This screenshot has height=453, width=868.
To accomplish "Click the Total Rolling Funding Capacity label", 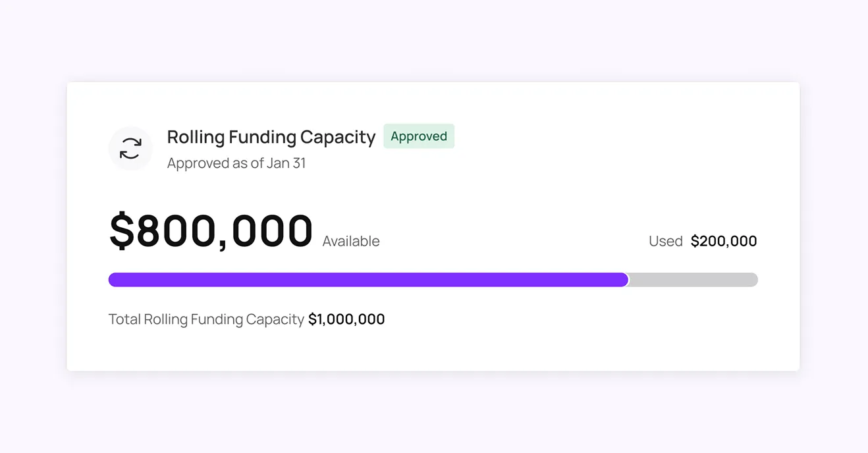I will point(206,319).
